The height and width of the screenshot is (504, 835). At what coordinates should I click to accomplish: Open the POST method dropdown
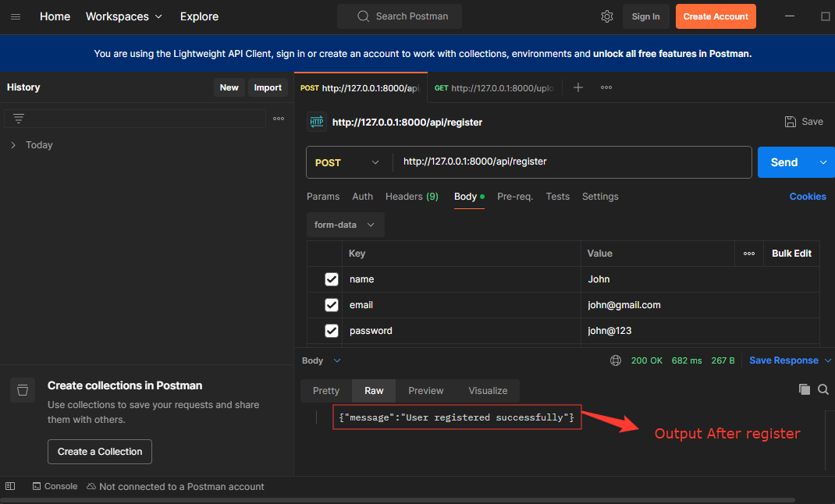347,162
